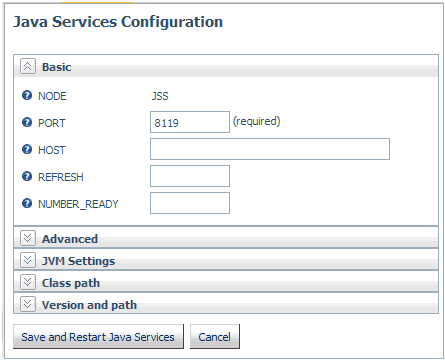Viewport: 445px width, 360px height.
Task: Place cursor in NUMBER_READY input box
Action: [190, 203]
